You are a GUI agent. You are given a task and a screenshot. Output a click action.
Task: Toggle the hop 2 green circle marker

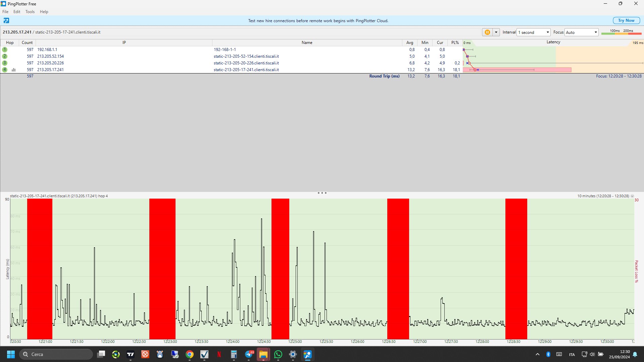[x=5, y=56]
